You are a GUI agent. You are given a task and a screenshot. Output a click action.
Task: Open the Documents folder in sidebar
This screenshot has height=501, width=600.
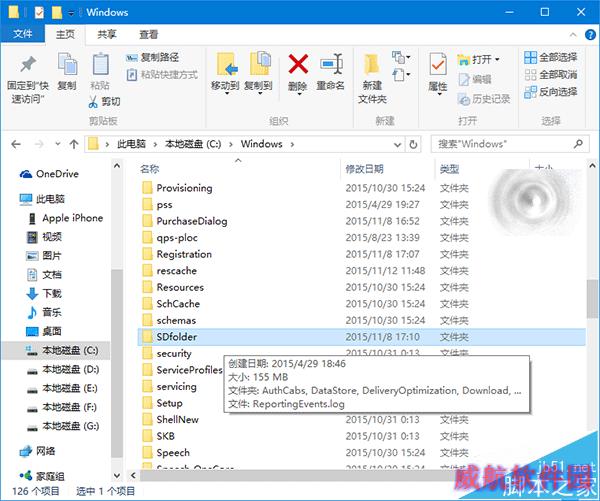[44, 275]
